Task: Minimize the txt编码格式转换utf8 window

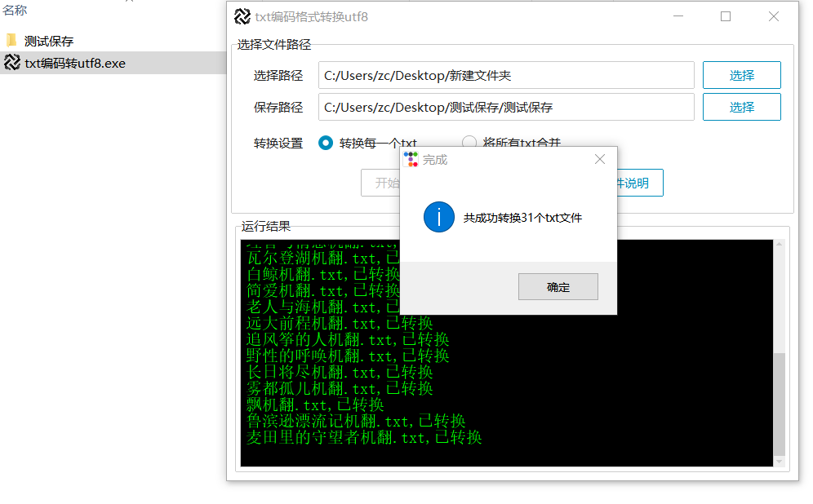Action: point(678,16)
